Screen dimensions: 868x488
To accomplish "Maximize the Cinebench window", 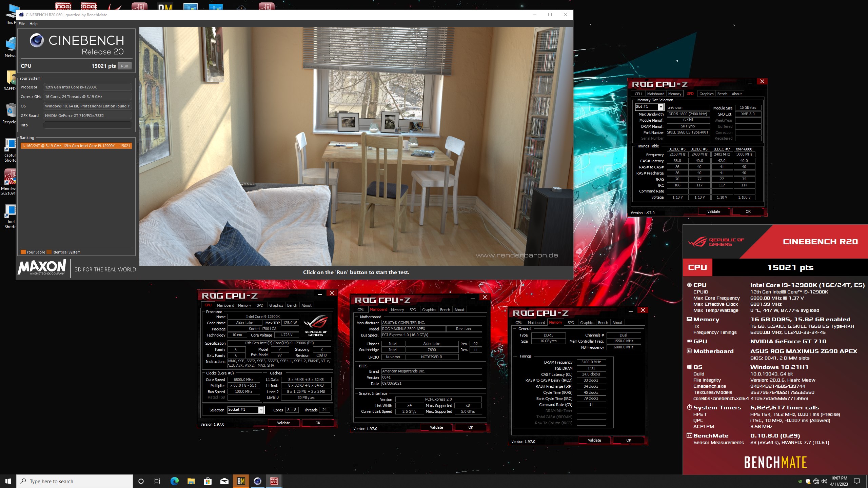I will pos(550,15).
